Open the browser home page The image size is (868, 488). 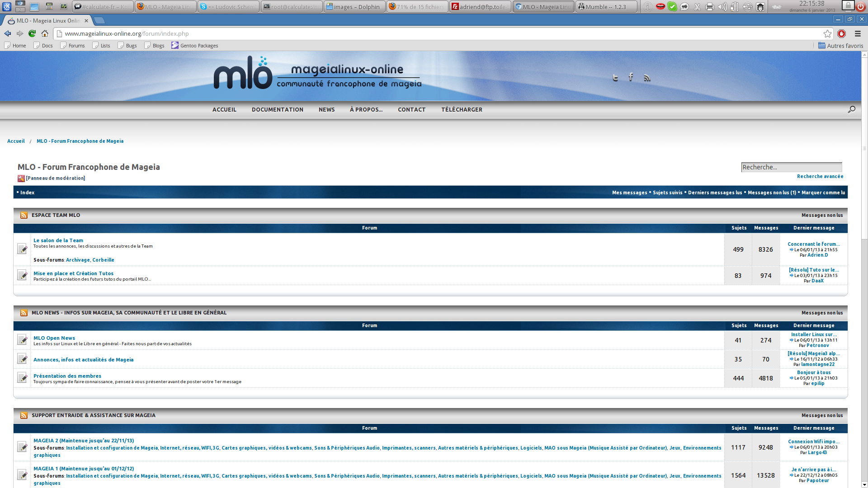pyautogui.click(x=45, y=33)
